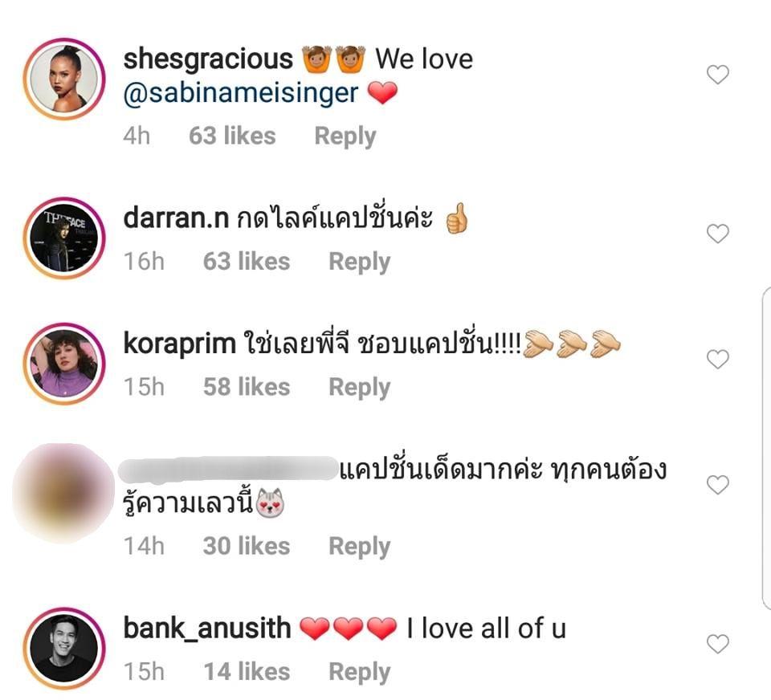View 14 likes on bank_anusith comment
The width and height of the screenshot is (771, 700).
tap(247, 671)
